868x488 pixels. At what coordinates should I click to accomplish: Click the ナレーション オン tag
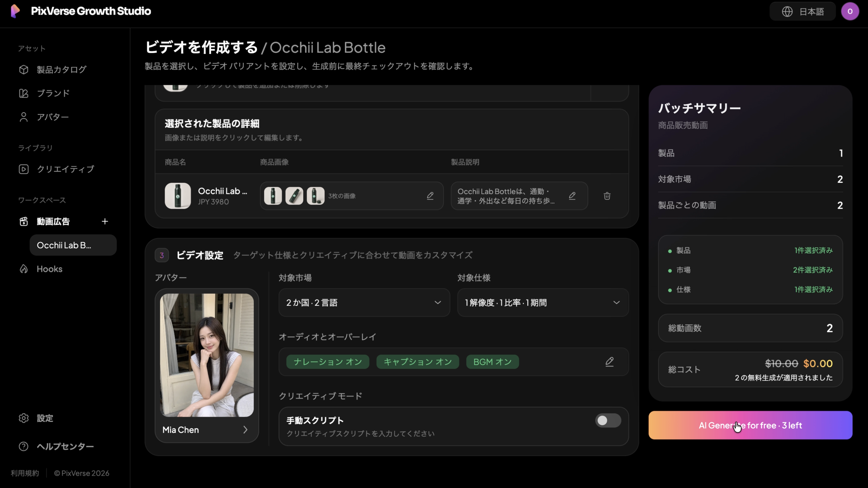point(328,362)
